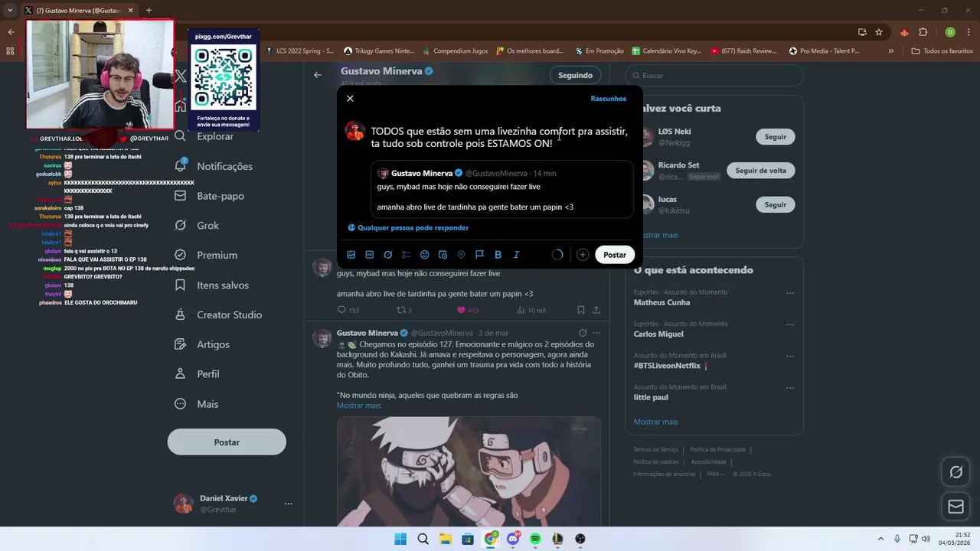Open Spotify from the taskbar

(535, 539)
